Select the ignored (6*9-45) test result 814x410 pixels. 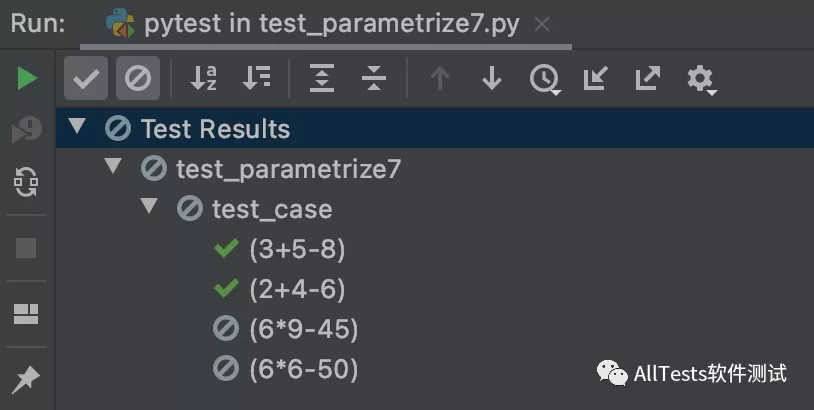(x=302, y=329)
